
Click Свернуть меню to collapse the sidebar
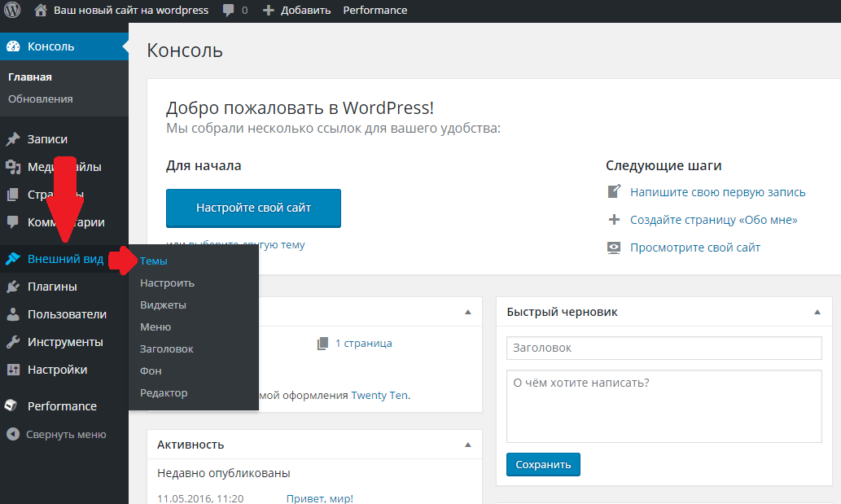[63, 434]
